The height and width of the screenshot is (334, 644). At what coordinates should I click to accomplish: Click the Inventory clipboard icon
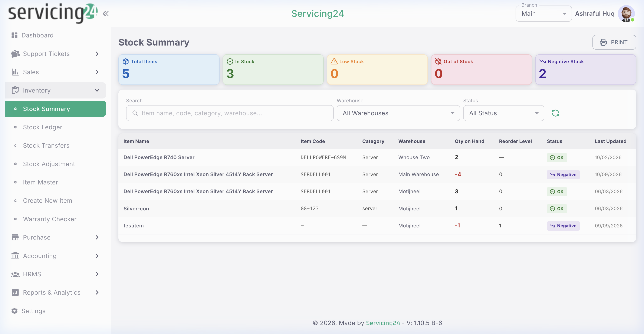click(x=15, y=90)
